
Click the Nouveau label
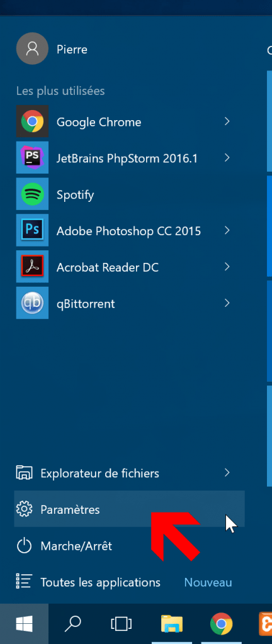[x=208, y=582]
